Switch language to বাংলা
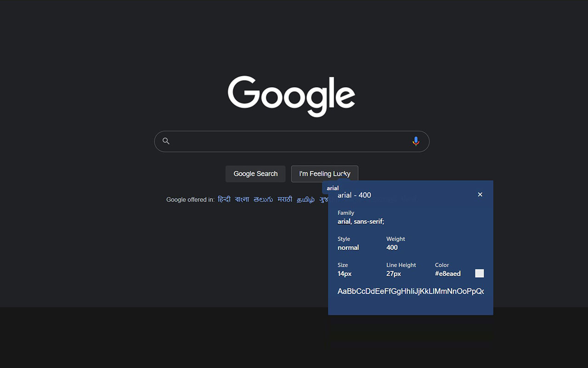Image resolution: width=588 pixels, height=368 pixels. click(242, 199)
